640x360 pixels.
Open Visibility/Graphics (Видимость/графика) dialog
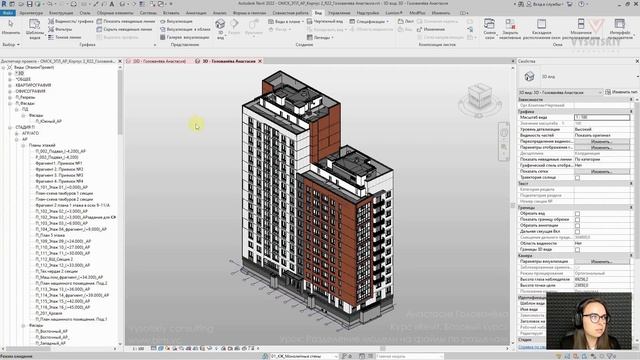71,21
